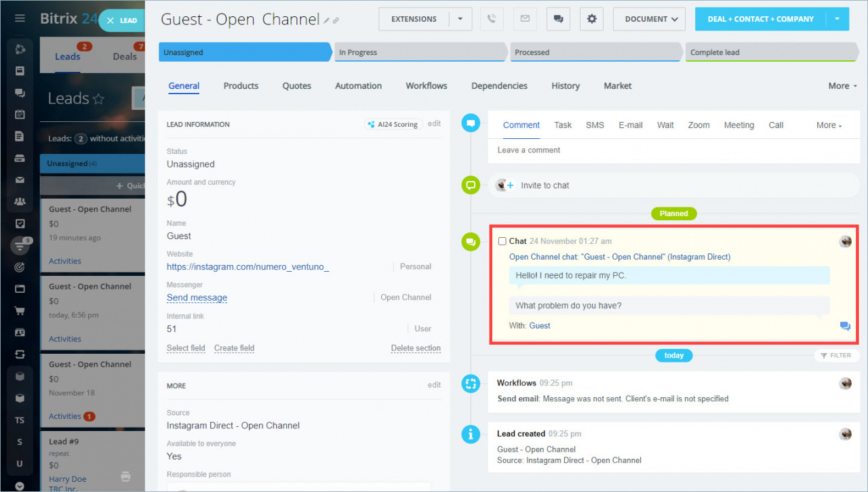Open the sync arrows icon in sidebar
868x492 pixels.
(x=20, y=354)
